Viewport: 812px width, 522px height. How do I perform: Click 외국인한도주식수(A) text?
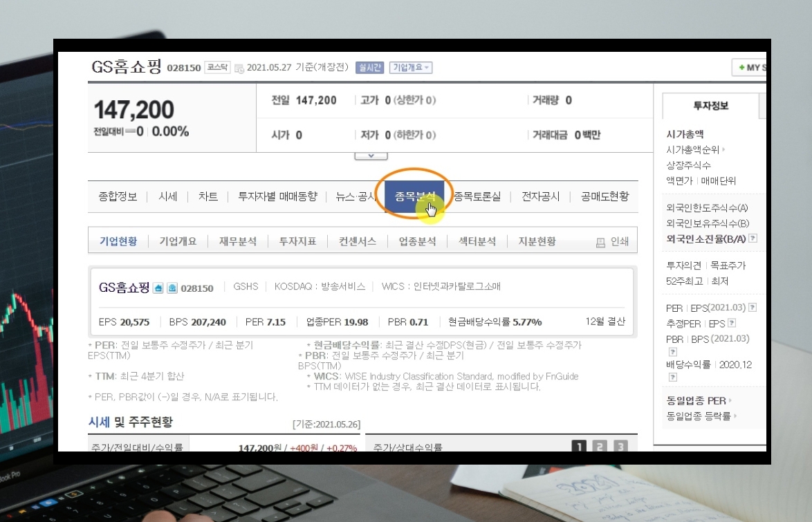click(x=707, y=207)
